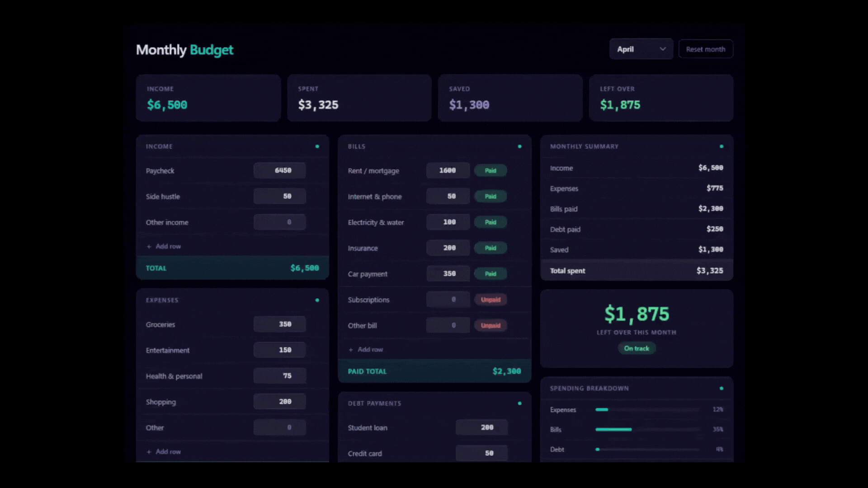
Task: Toggle Rent / mortgage Paid status
Action: click(x=490, y=170)
